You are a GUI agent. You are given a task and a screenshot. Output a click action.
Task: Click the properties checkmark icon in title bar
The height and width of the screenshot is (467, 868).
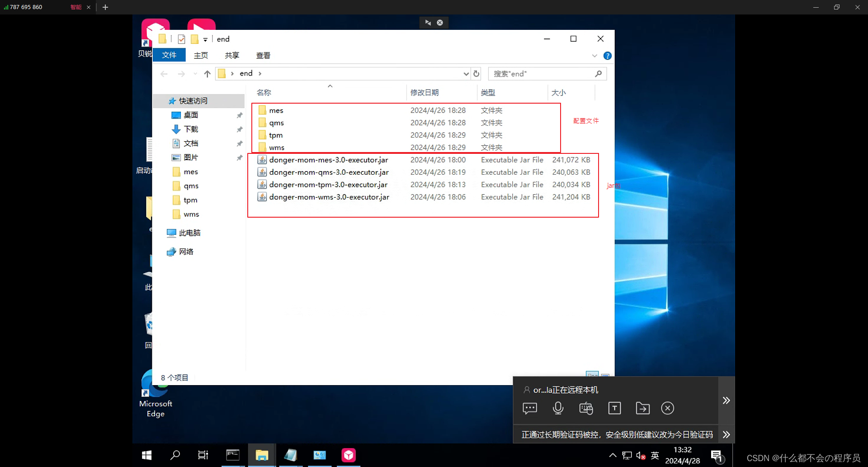click(181, 39)
